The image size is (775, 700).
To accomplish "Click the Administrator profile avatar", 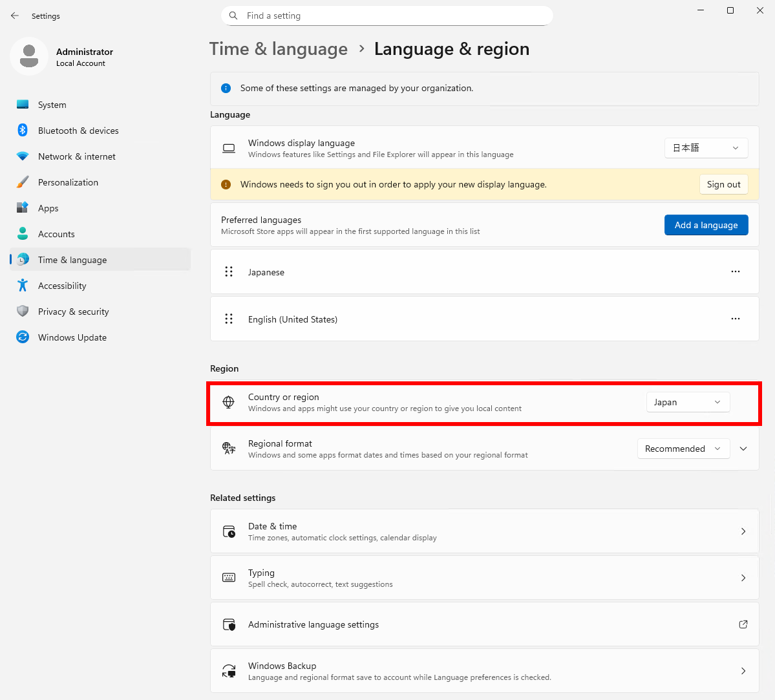I will pos(29,56).
